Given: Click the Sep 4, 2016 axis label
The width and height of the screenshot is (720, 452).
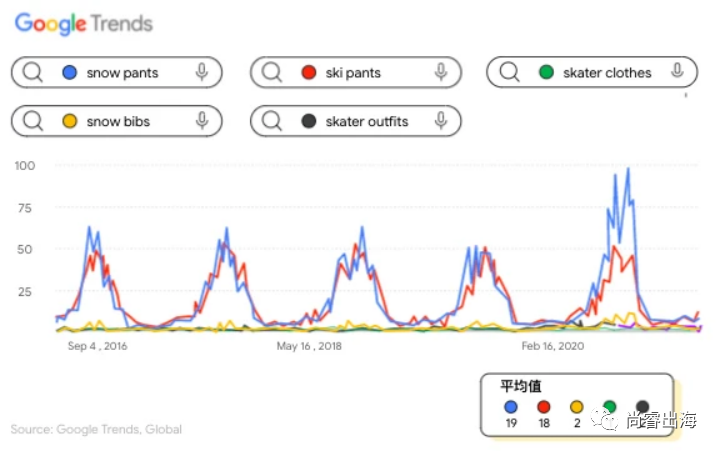Looking at the screenshot, I should 97,346.
